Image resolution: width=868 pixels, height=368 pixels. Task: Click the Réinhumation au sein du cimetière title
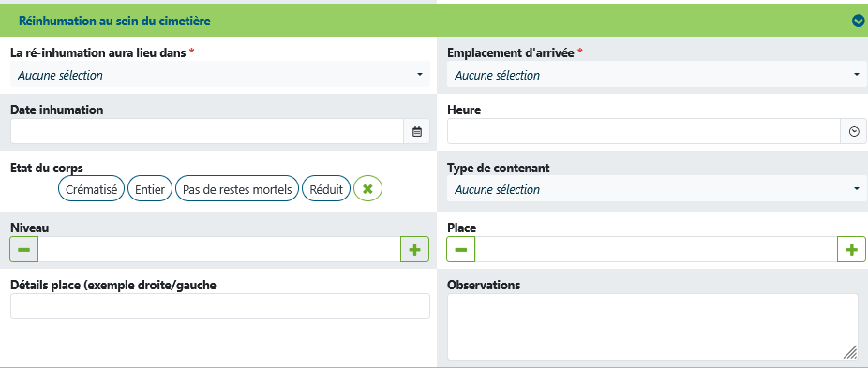coord(114,21)
